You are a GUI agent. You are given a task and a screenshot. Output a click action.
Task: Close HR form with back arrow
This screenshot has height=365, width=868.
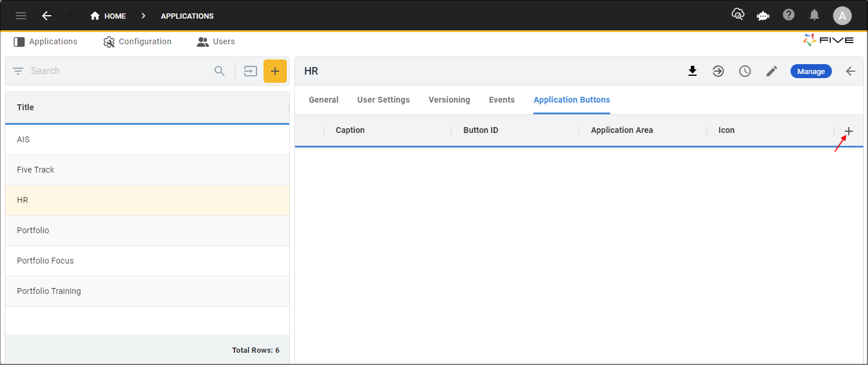(x=851, y=71)
